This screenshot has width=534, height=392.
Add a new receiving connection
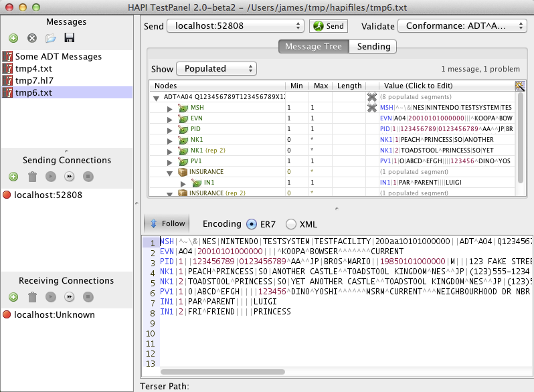[13, 297]
